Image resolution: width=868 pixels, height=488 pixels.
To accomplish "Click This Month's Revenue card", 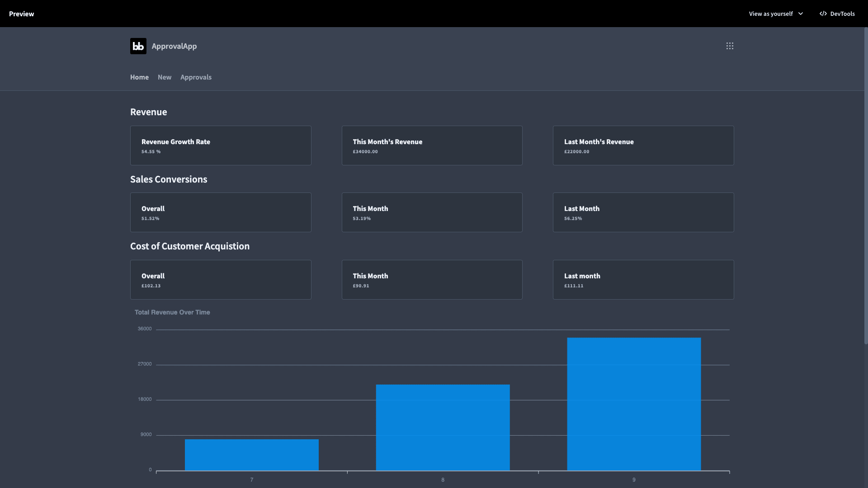I will (432, 145).
